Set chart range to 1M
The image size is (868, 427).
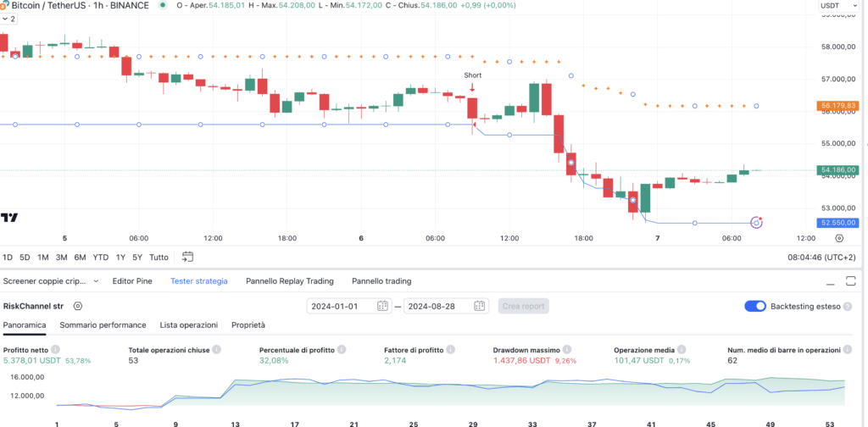(42, 258)
